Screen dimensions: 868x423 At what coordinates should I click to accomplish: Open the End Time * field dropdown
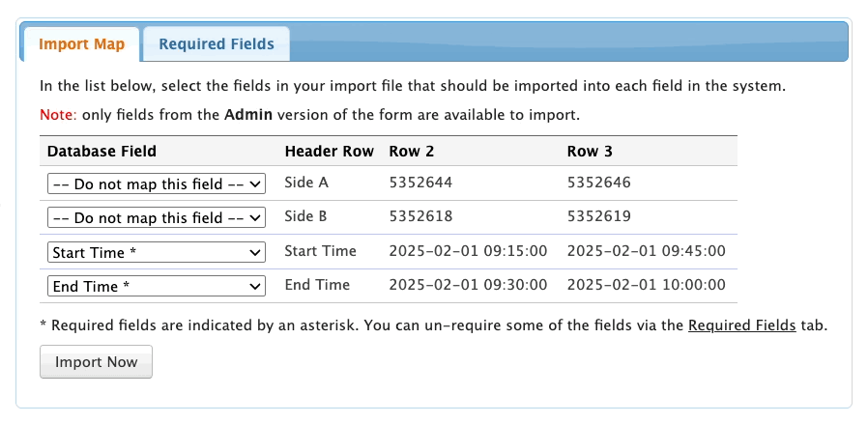pos(157,287)
